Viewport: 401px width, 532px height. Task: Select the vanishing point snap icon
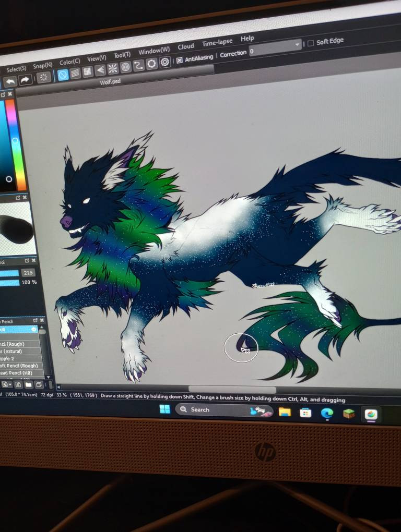pos(100,70)
